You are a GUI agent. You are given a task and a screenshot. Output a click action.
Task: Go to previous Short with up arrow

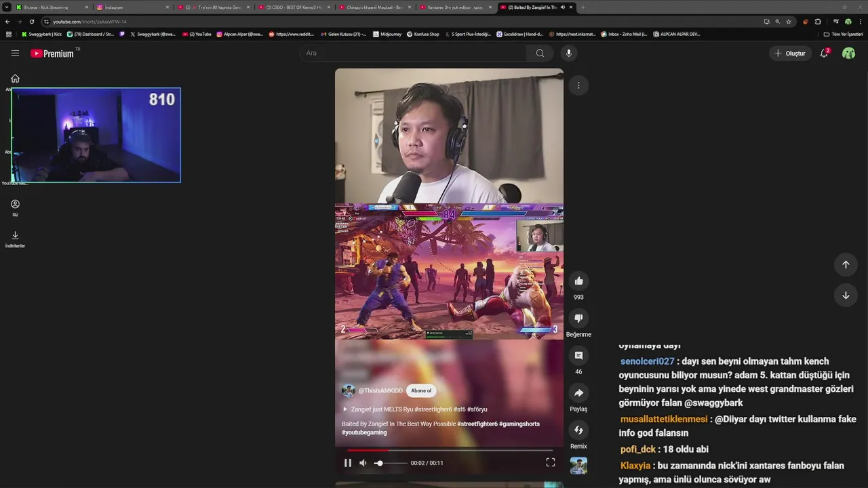846,264
